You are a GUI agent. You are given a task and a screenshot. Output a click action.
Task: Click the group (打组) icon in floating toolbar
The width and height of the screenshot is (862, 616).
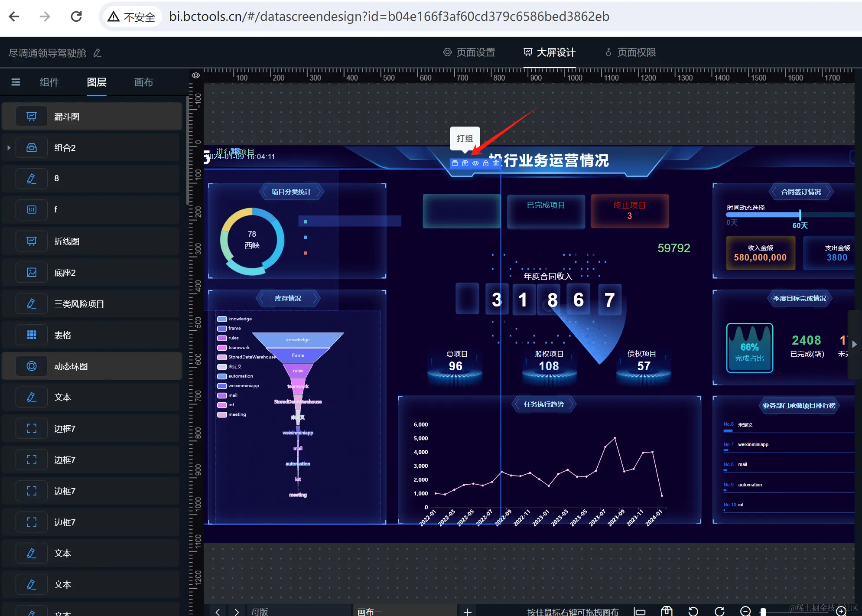[x=465, y=163]
